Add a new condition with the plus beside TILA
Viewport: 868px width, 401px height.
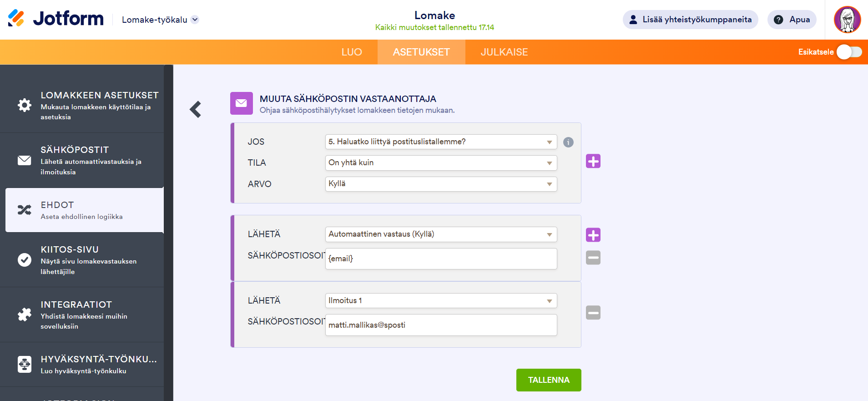tap(593, 161)
